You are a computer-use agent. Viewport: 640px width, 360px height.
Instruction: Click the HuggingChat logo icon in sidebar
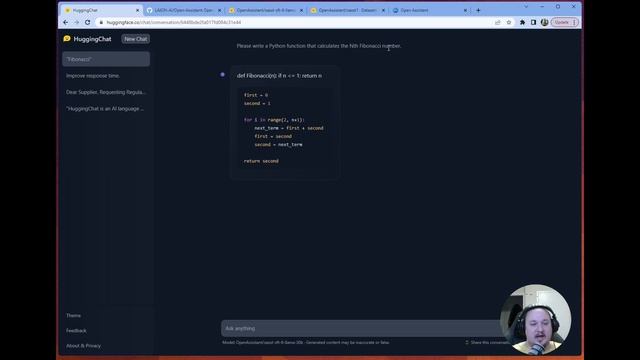coord(67,39)
